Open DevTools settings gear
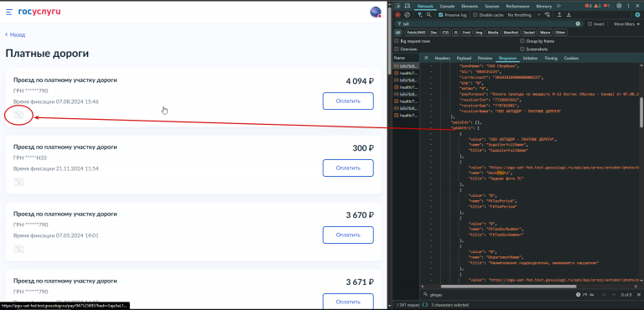The height and width of the screenshot is (310, 644). [619, 6]
